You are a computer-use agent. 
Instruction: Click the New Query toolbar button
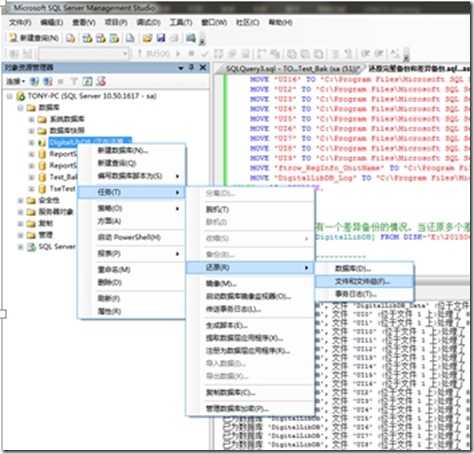[33, 38]
